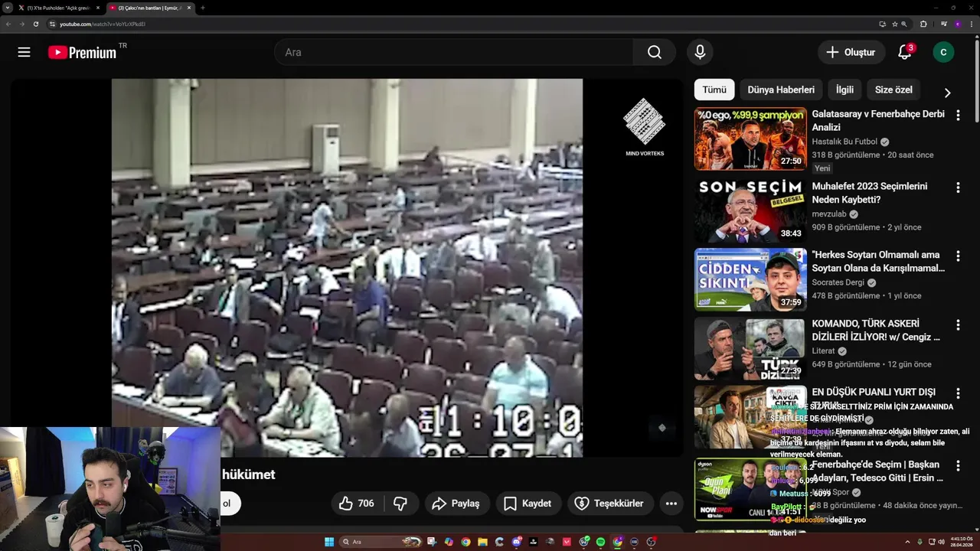This screenshot has height=551, width=980.
Task: Open more actions three-dot button
Action: [x=671, y=504]
